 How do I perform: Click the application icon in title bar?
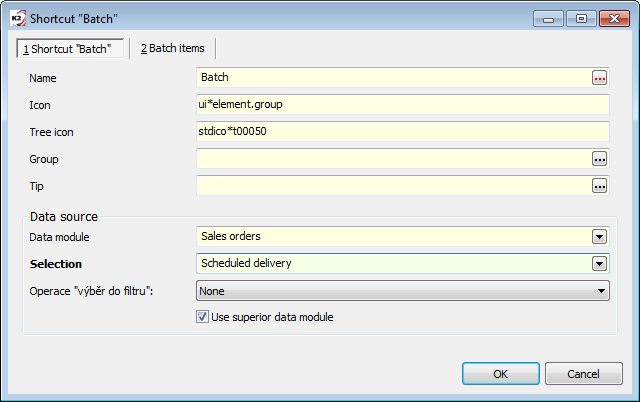[x=14, y=16]
